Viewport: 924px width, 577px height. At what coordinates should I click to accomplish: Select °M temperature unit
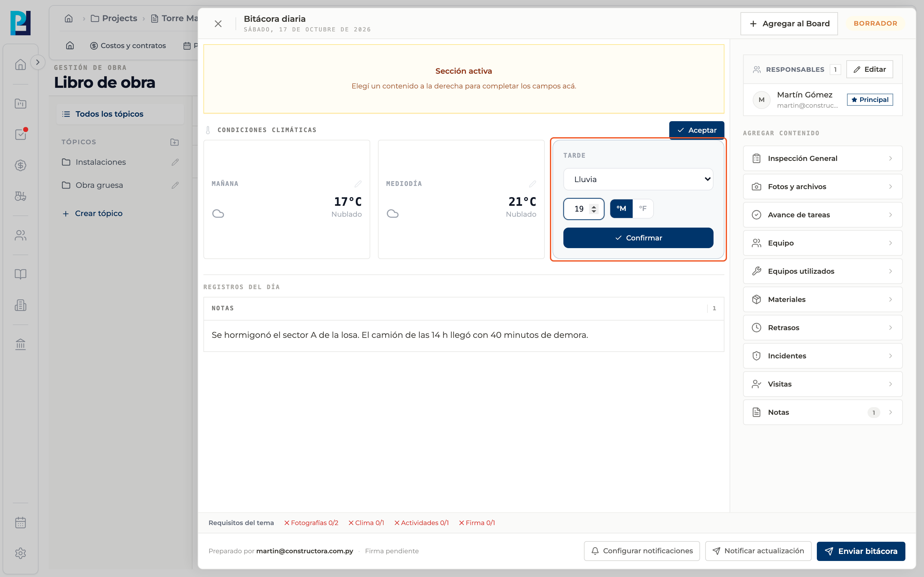(x=621, y=209)
